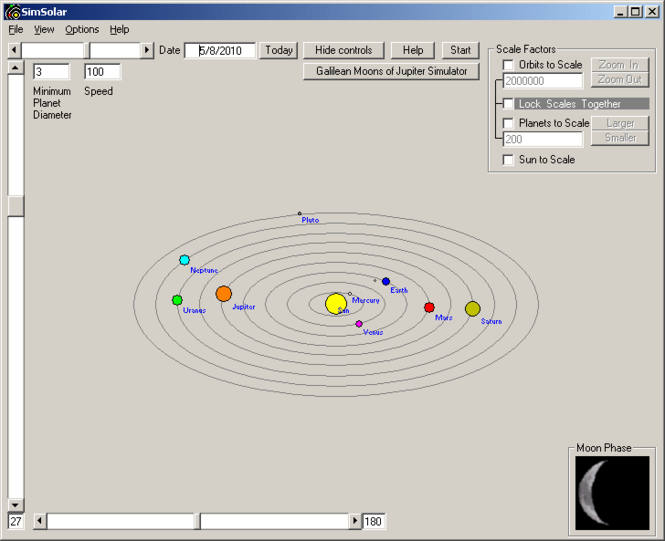Click left arrow of bottom rotation scrollbar
This screenshot has width=665, height=541.
coord(40,521)
